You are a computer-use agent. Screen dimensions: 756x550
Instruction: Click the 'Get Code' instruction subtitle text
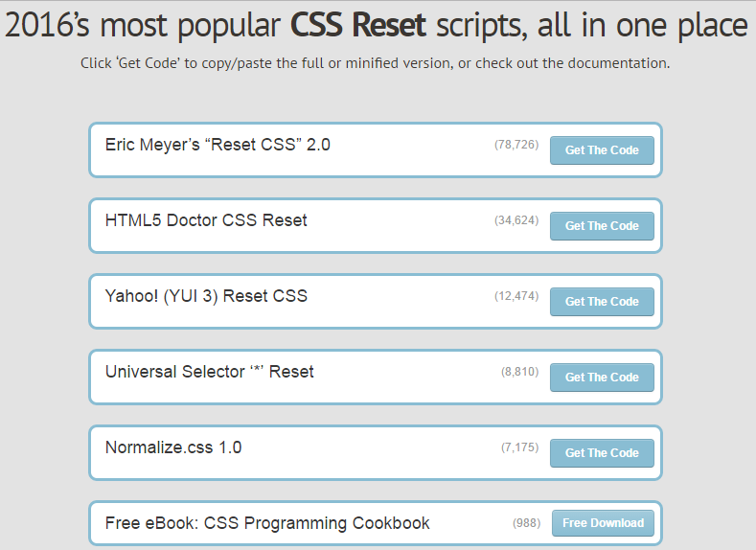pyautogui.click(x=376, y=63)
